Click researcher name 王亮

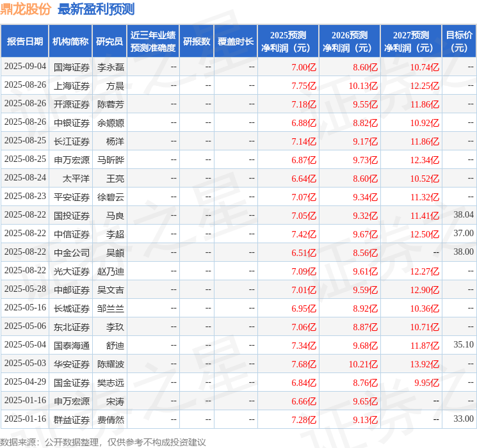[x=115, y=179]
